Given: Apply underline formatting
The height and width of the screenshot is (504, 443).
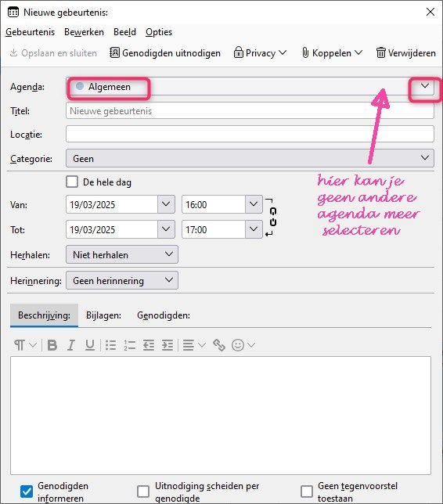Looking at the screenshot, I should 90,345.
